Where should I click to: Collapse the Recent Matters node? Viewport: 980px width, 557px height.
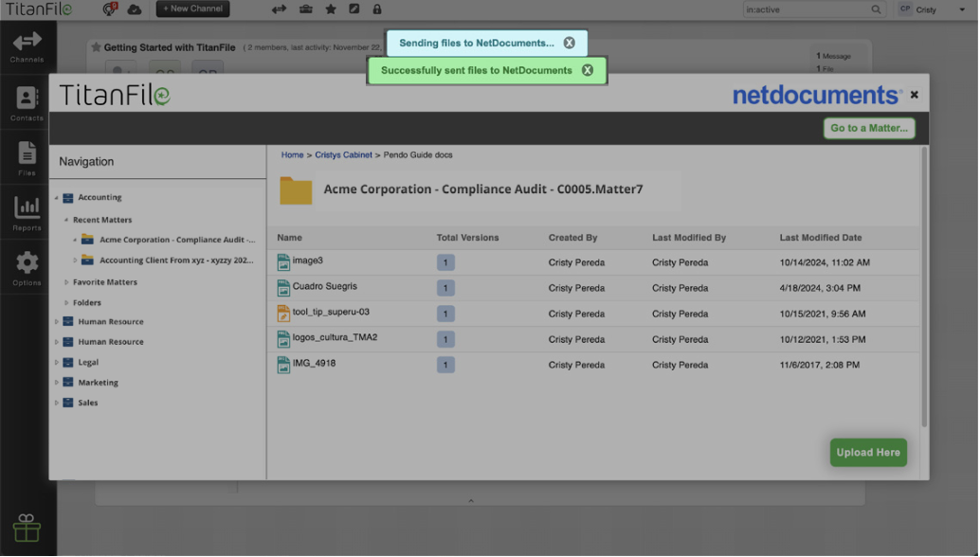pyautogui.click(x=66, y=220)
